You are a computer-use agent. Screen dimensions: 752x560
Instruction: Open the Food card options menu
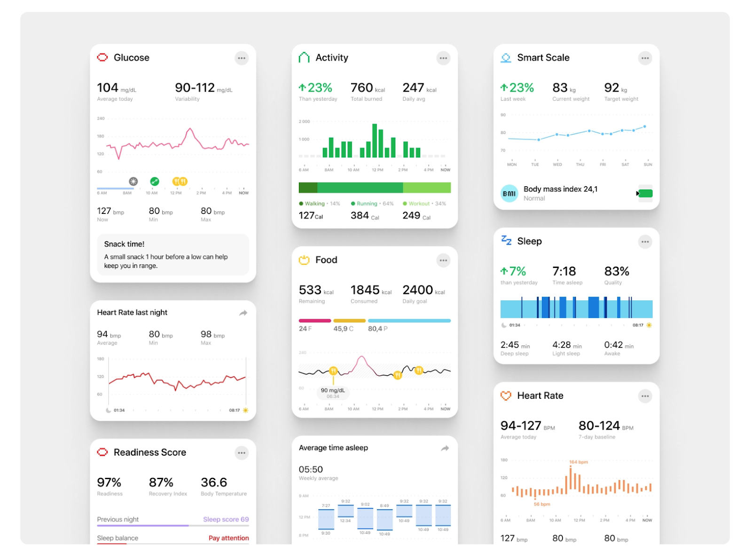click(443, 260)
